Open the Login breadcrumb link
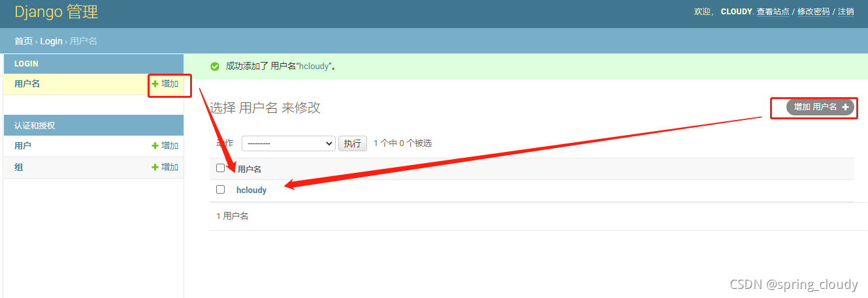 point(52,41)
